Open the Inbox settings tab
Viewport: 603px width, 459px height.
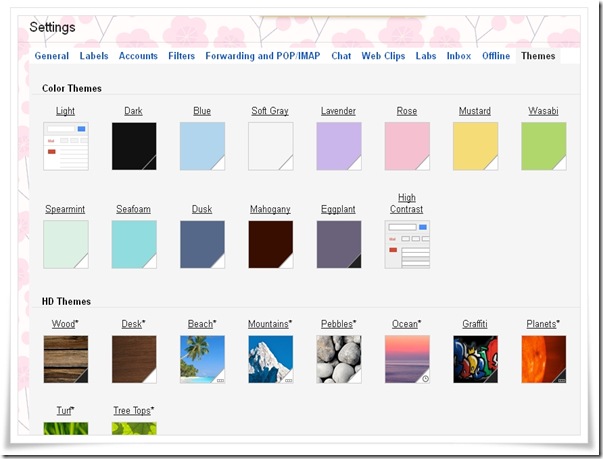tap(459, 56)
